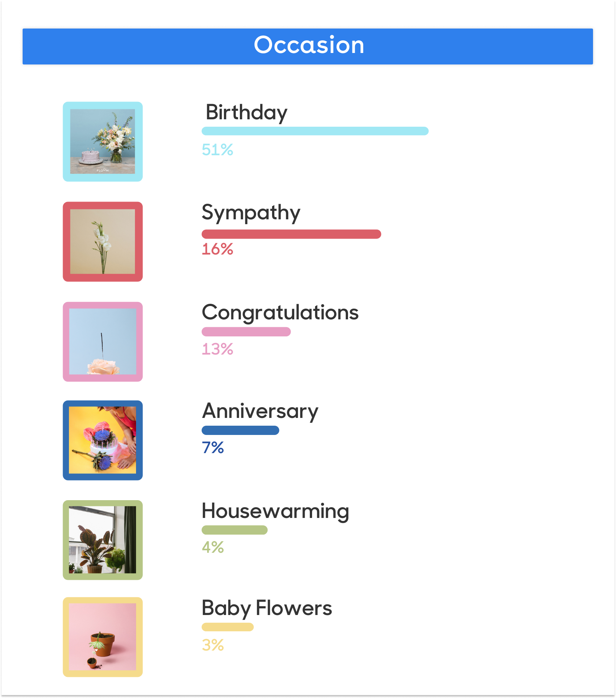
Task: Click the 51% Birthday percentage
Action: (x=217, y=150)
